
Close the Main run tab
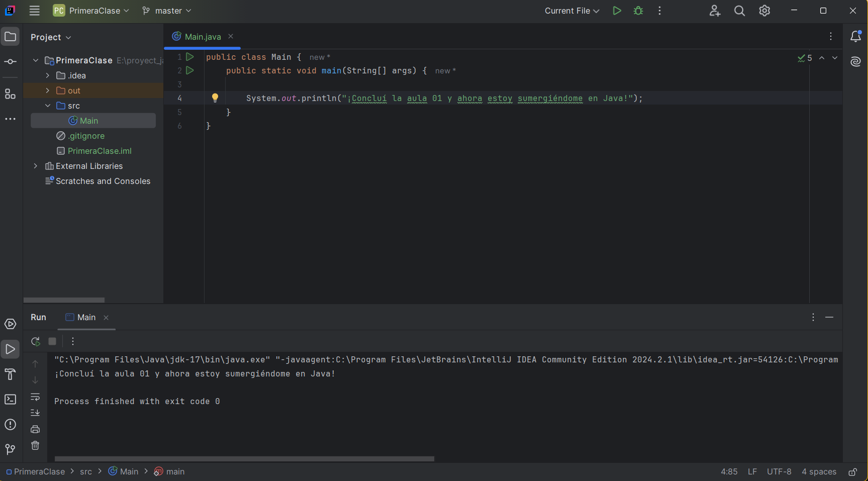click(x=106, y=318)
